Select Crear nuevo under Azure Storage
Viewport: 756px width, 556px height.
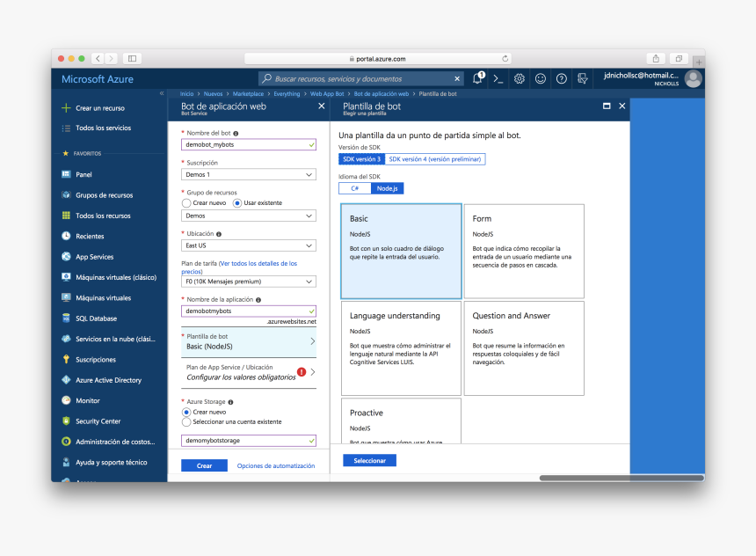tap(186, 413)
